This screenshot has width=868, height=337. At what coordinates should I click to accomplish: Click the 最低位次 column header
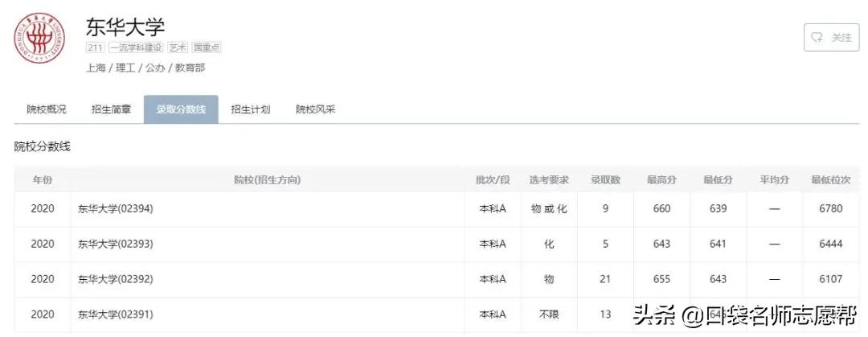831,180
